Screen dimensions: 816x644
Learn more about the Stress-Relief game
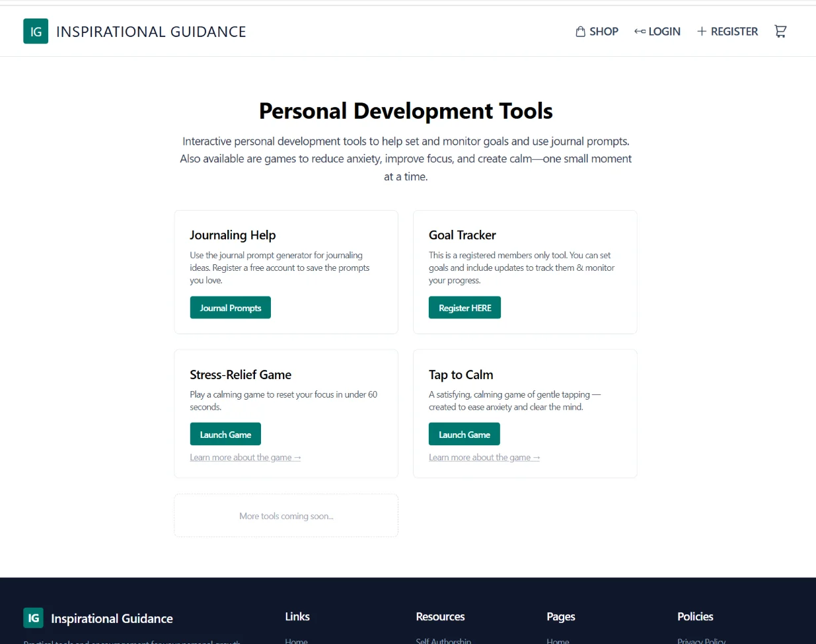[245, 458]
